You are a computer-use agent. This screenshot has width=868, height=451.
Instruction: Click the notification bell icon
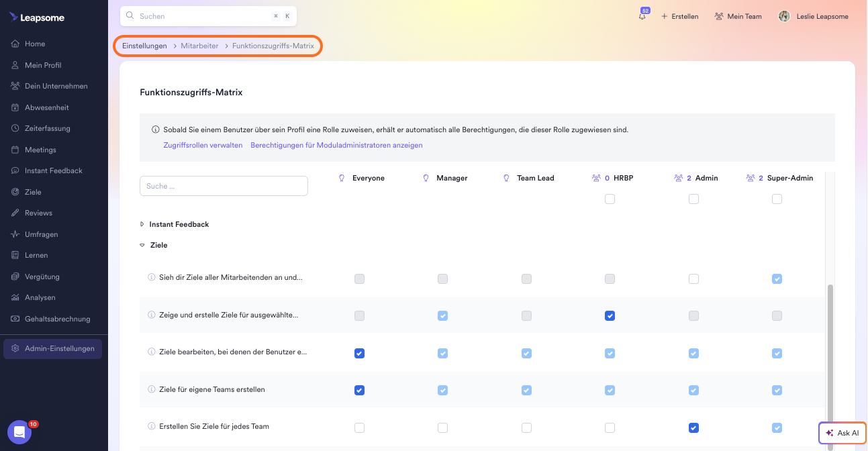click(x=642, y=17)
